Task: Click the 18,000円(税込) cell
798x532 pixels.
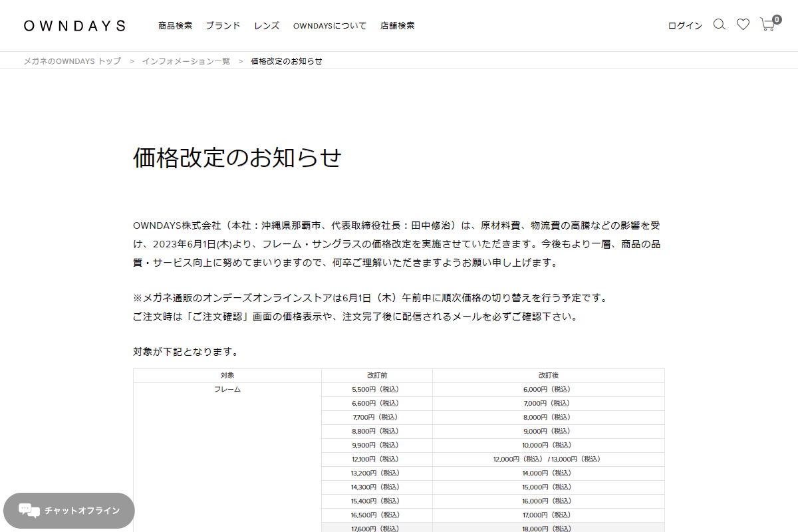Action: coord(549,528)
